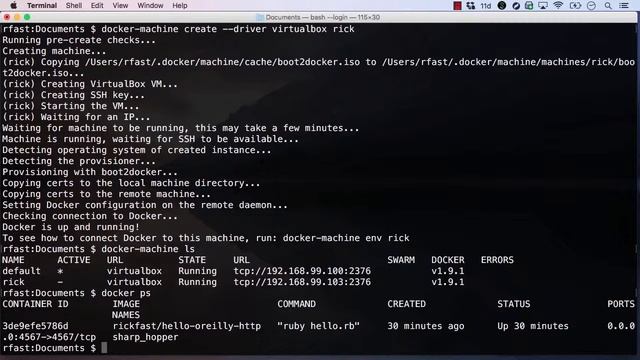Click 'docker-machine ls' command
This screenshot has width=640, height=360.
[x=148, y=249]
